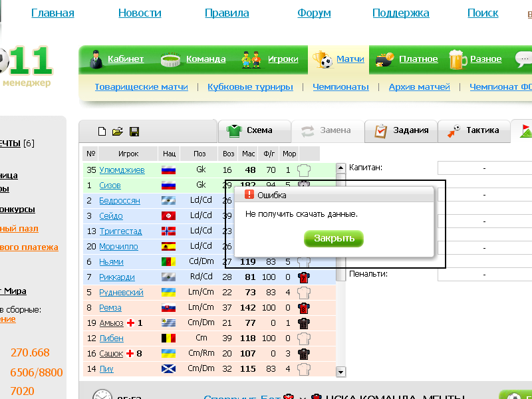The width and height of the screenshot is (532, 399).
Task: Click the Russian flag next to Улюмджиев
Action: (168, 170)
